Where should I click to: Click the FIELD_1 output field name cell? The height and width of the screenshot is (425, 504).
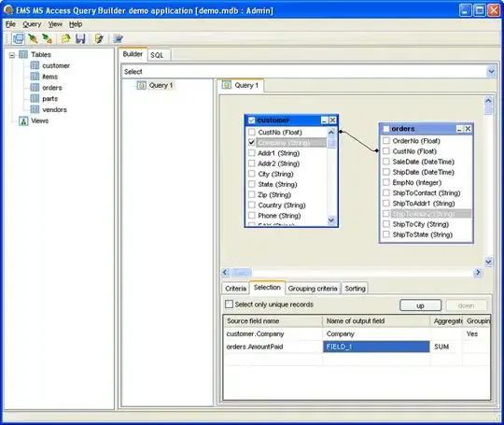pos(376,347)
